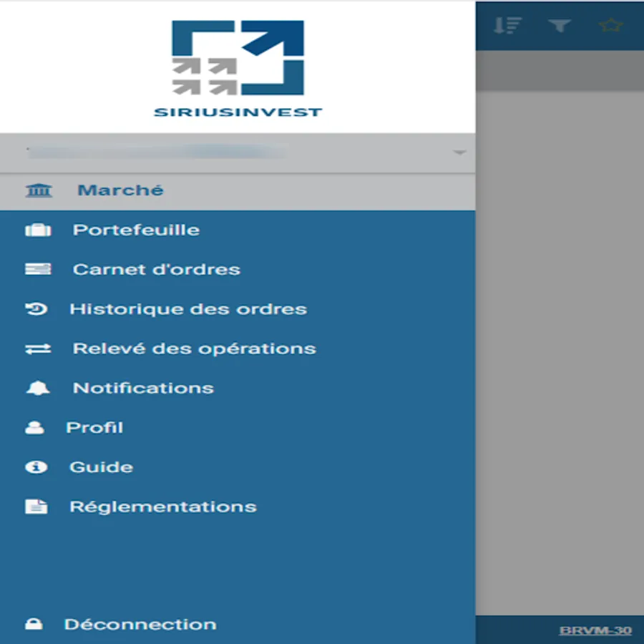Open Relevé des opérations
This screenshot has width=644, height=644.
(x=194, y=348)
